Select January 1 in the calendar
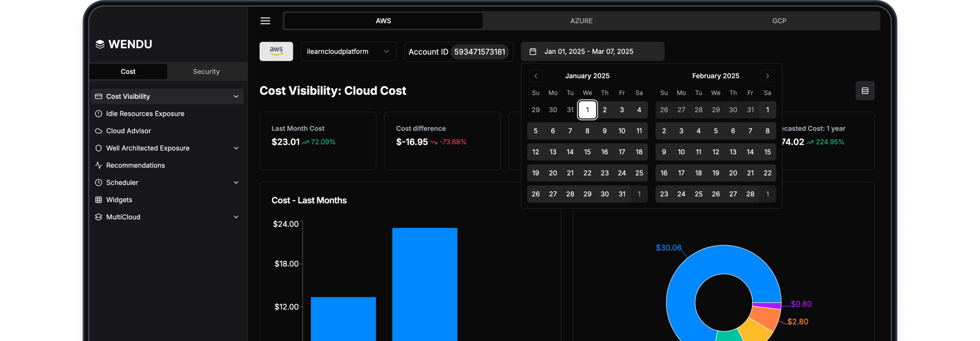Viewport: 980px width, 341px height. (587, 110)
